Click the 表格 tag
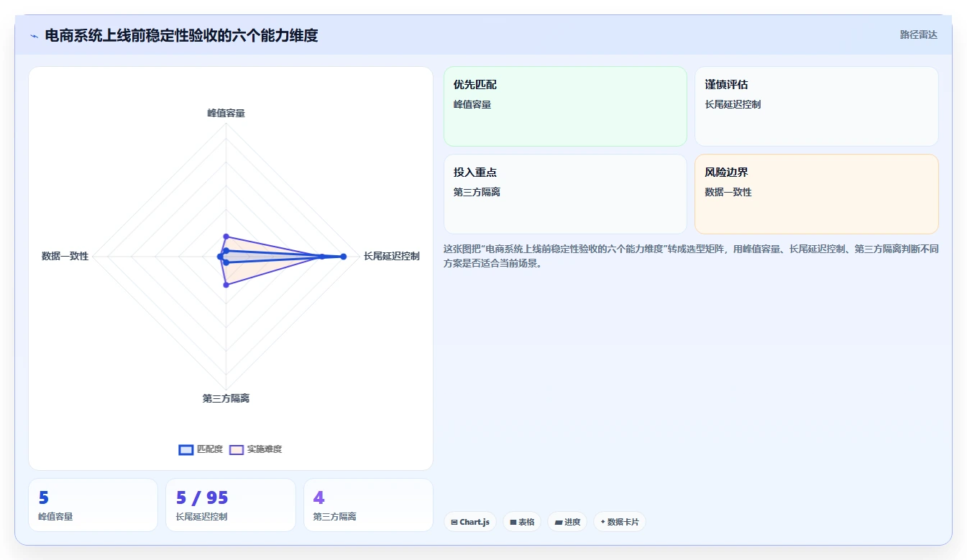Viewport: 967px width, 560px height. (522, 522)
